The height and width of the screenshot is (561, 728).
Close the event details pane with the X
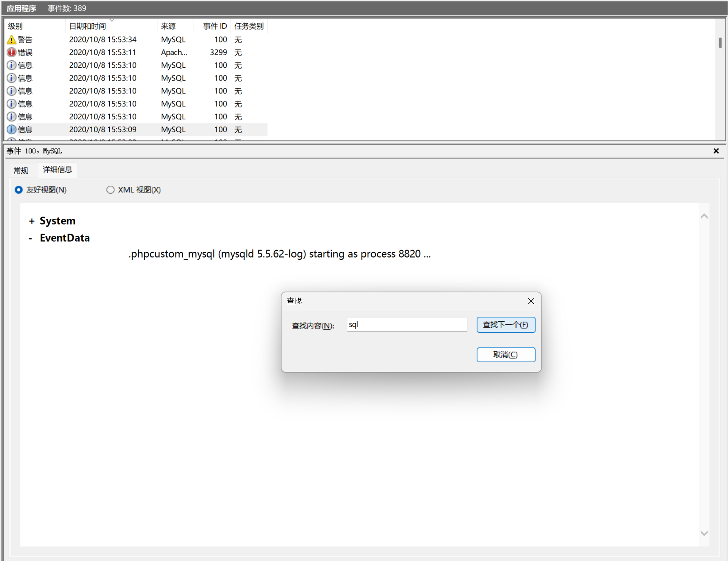[x=716, y=151]
